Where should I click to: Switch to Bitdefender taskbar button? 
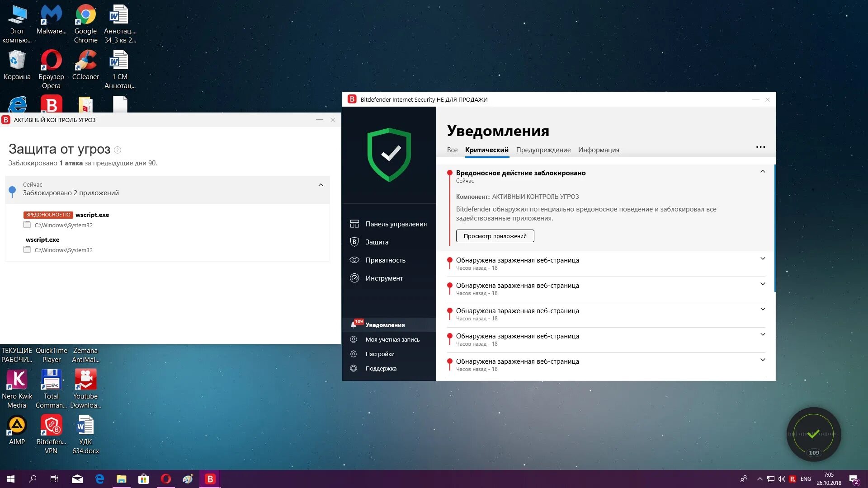pyautogui.click(x=210, y=479)
